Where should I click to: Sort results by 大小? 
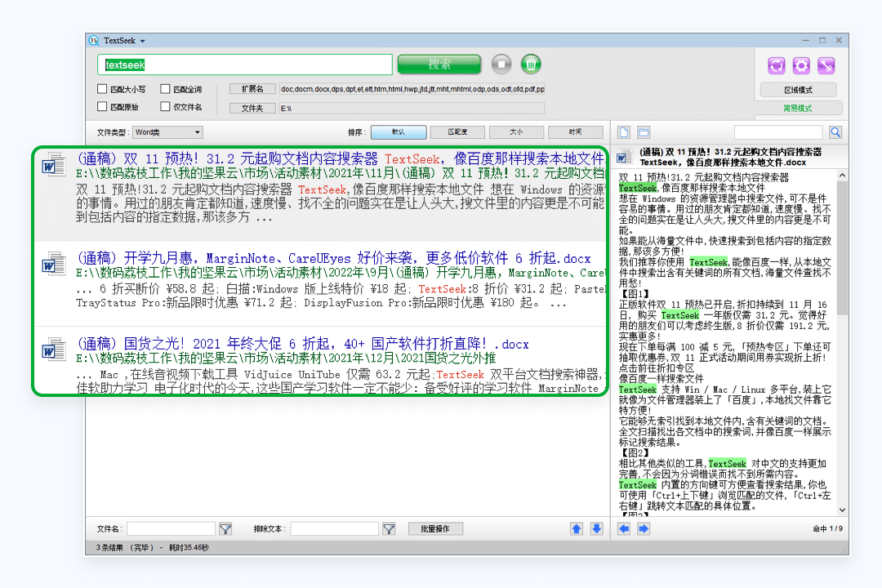coord(516,132)
